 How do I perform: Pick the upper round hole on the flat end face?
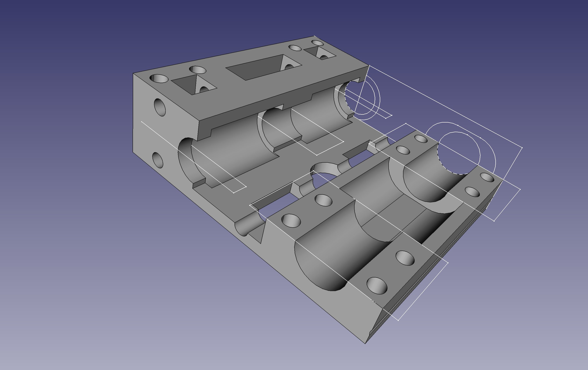[x=160, y=107]
